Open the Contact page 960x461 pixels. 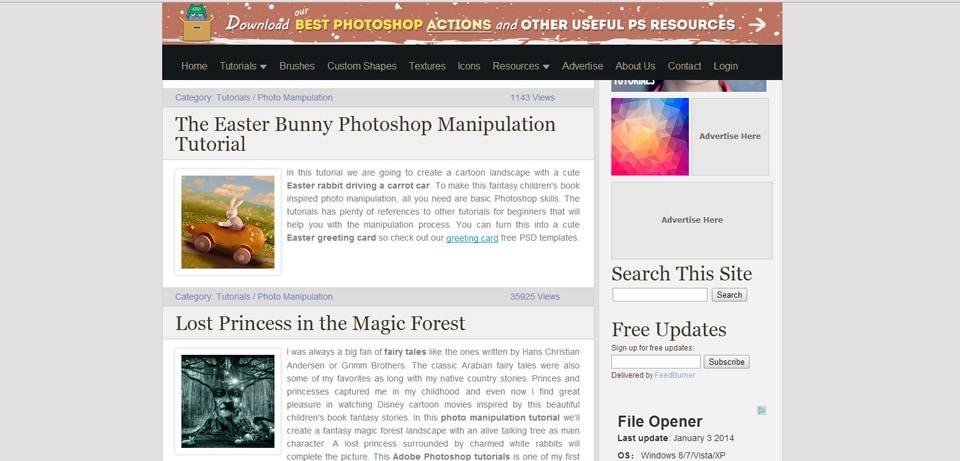(x=684, y=66)
